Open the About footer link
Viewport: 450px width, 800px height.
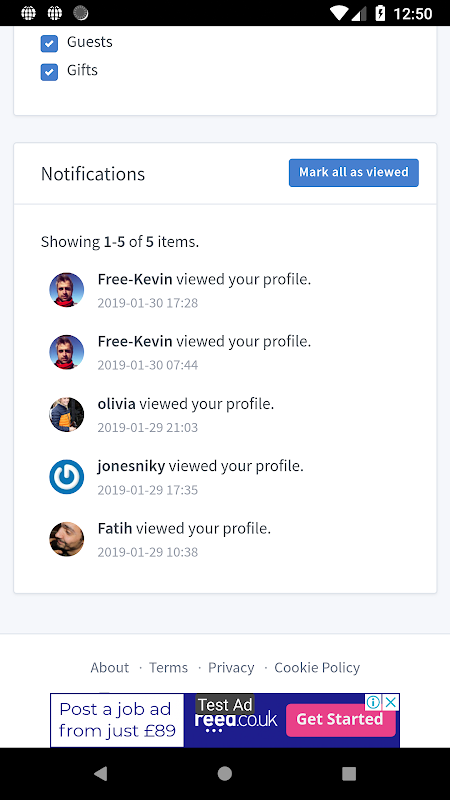[x=110, y=667]
